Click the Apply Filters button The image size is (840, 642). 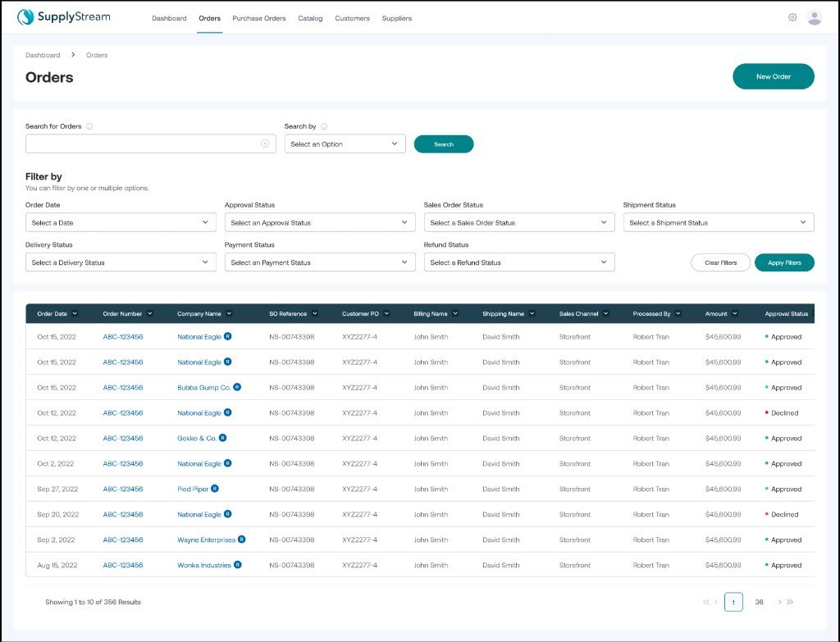(x=784, y=262)
